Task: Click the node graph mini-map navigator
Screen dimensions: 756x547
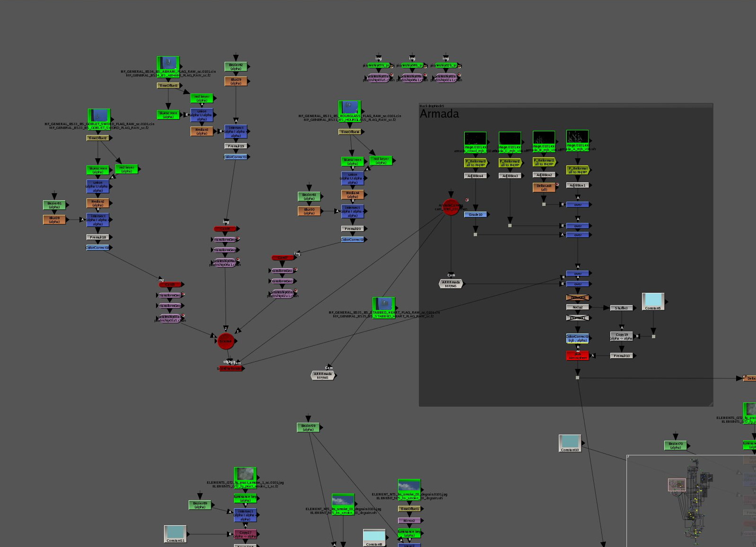Action: click(691, 501)
